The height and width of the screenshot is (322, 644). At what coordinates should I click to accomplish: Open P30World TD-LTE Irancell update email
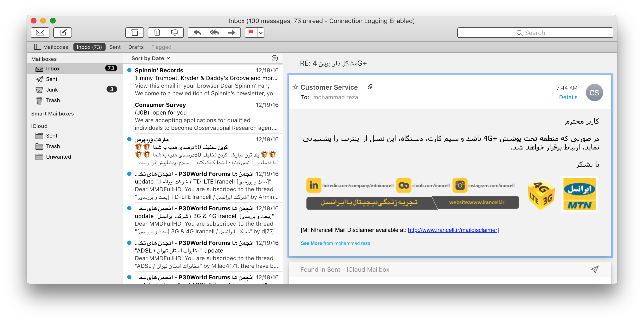click(203, 185)
